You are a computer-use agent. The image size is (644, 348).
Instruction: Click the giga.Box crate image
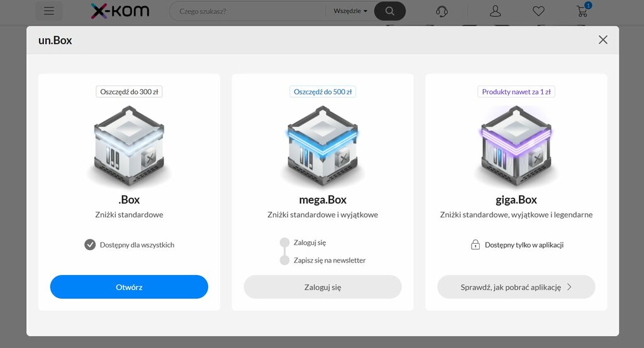point(516,146)
